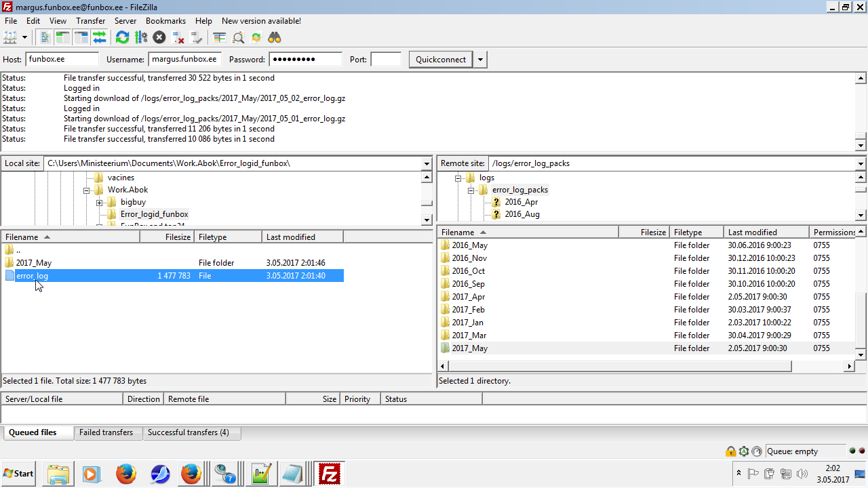Image resolution: width=868 pixels, height=488 pixels.
Task: Toggle the local directory tree display
Action: pyautogui.click(x=63, y=37)
